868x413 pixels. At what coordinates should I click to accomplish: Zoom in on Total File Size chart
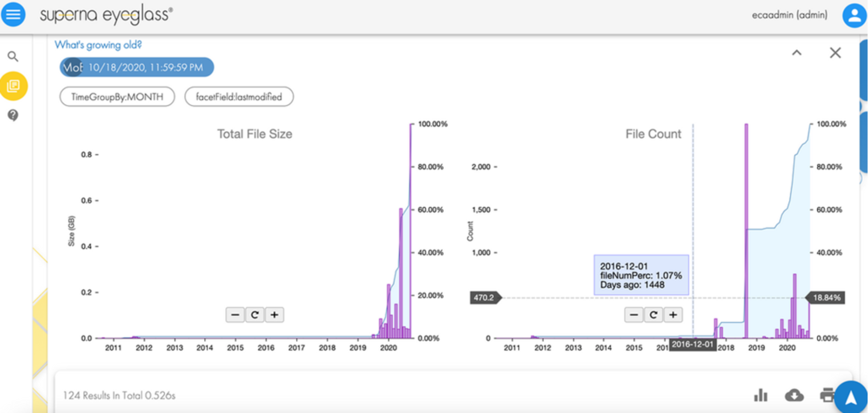274,315
